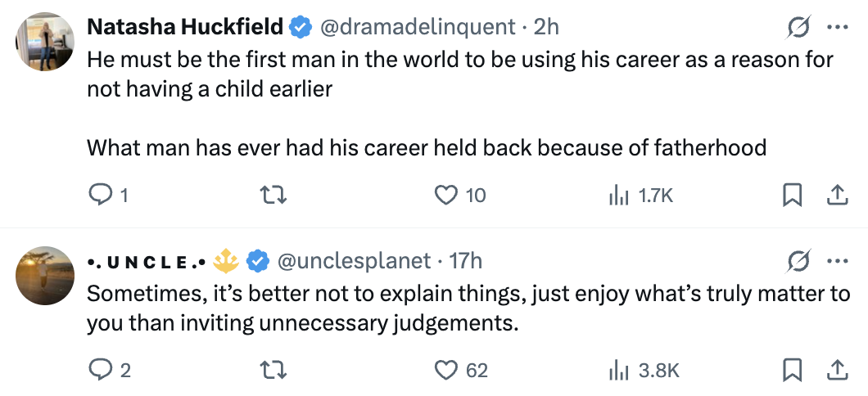The width and height of the screenshot is (868, 396).
Task: Open Grok icon on UNCLE's tweet
Action: pos(798,261)
